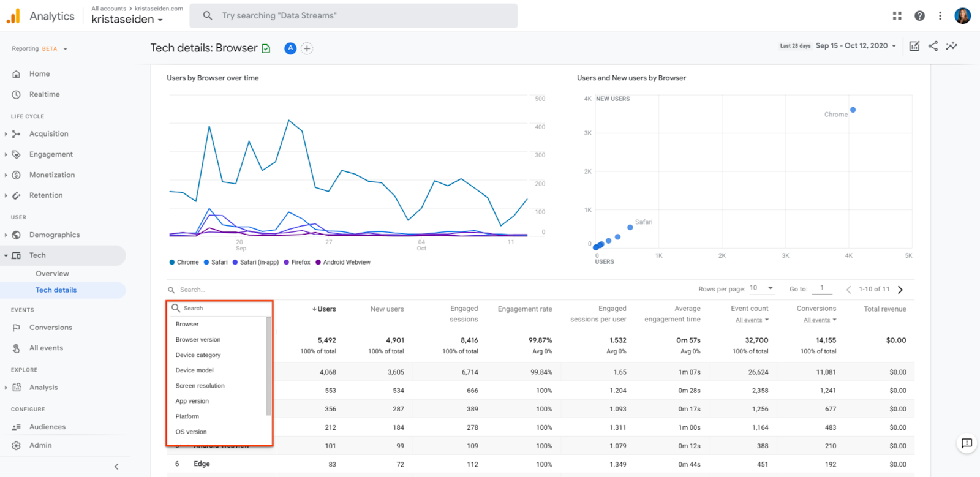Click the magnifier icon in the top search bar

(x=208, y=16)
